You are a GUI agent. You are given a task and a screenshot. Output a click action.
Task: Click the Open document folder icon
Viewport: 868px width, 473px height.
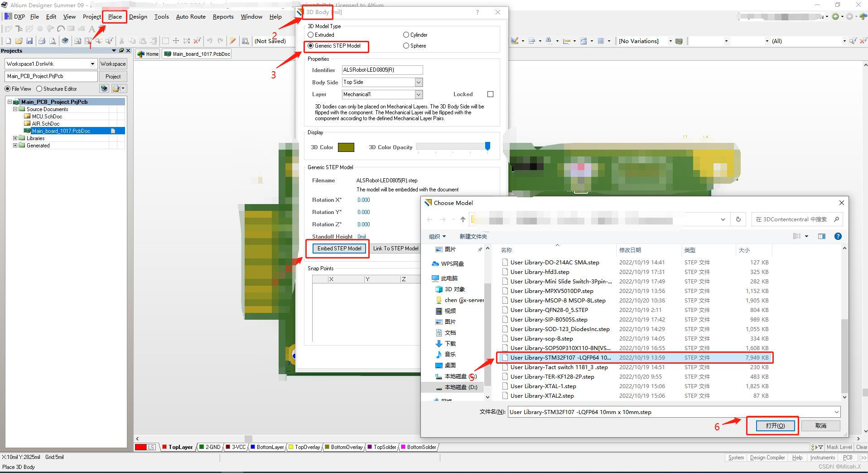(x=19, y=41)
